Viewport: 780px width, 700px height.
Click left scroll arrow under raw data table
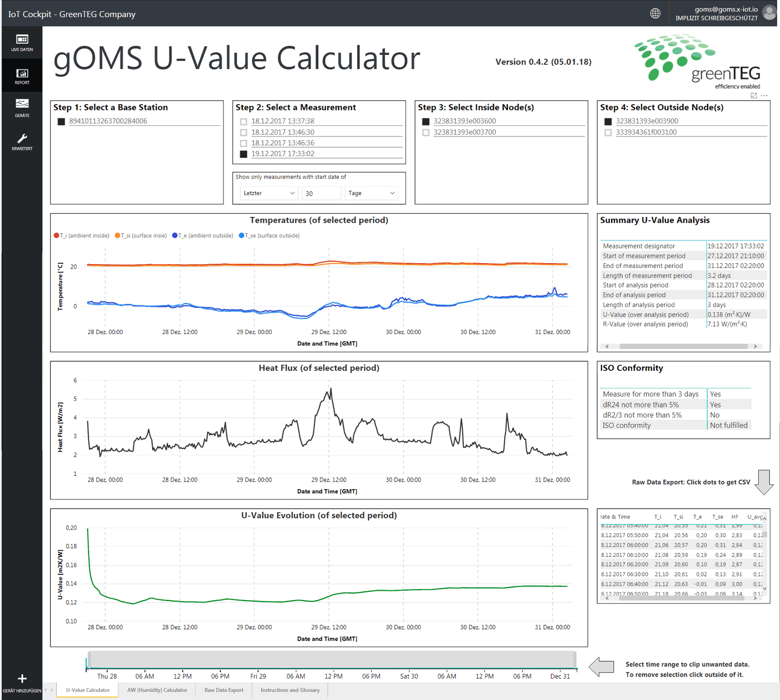pos(607,598)
